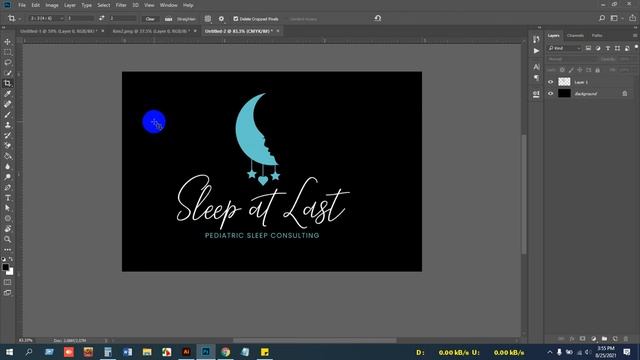Toggle type layer filter in Layers panel
640x360 pixels.
pos(608,48)
